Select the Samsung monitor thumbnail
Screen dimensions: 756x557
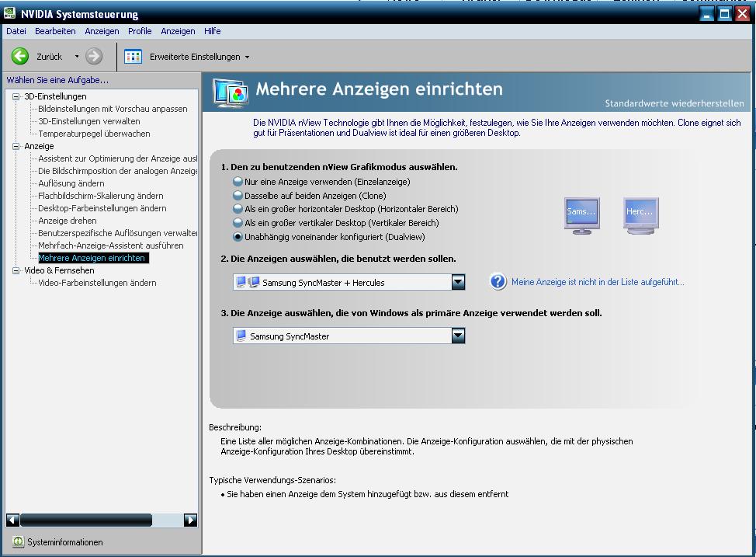[x=582, y=215]
